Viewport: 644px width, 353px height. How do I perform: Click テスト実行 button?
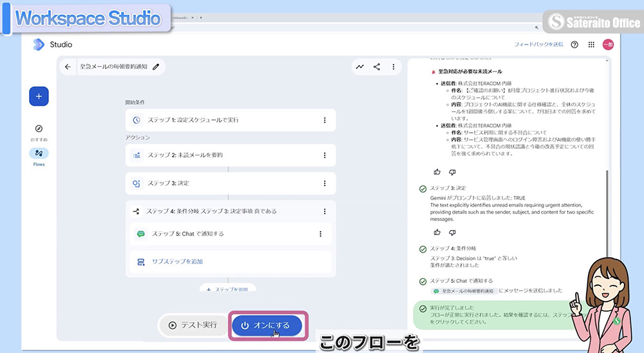pyautogui.click(x=193, y=325)
